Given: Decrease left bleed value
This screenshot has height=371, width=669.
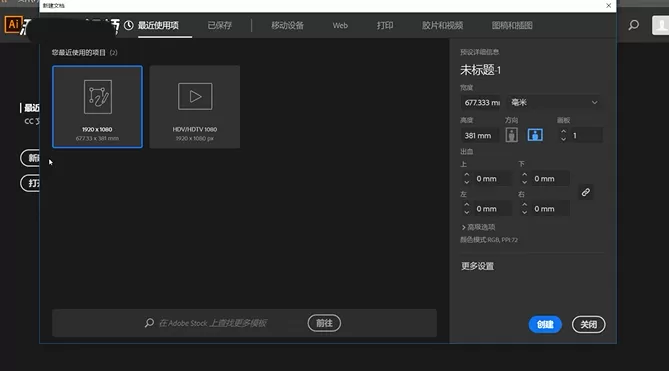Looking at the screenshot, I should coord(466,212).
